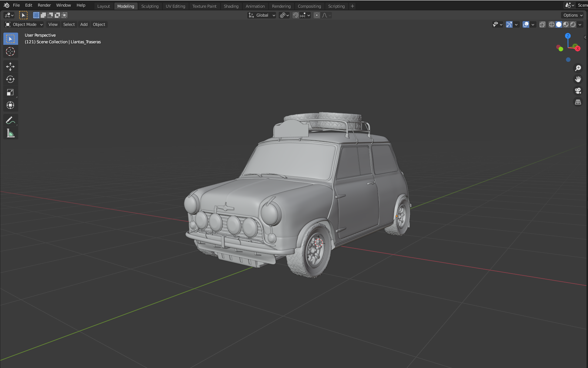Open the Render menu
Image resolution: width=588 pixels, height=368 pixels.
pos(44,5)
